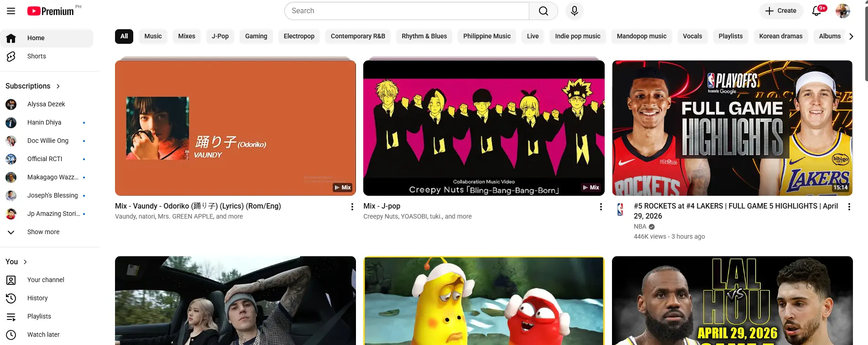Open Doc Willie Ong channel
The image size is (868, 345).
47,141
